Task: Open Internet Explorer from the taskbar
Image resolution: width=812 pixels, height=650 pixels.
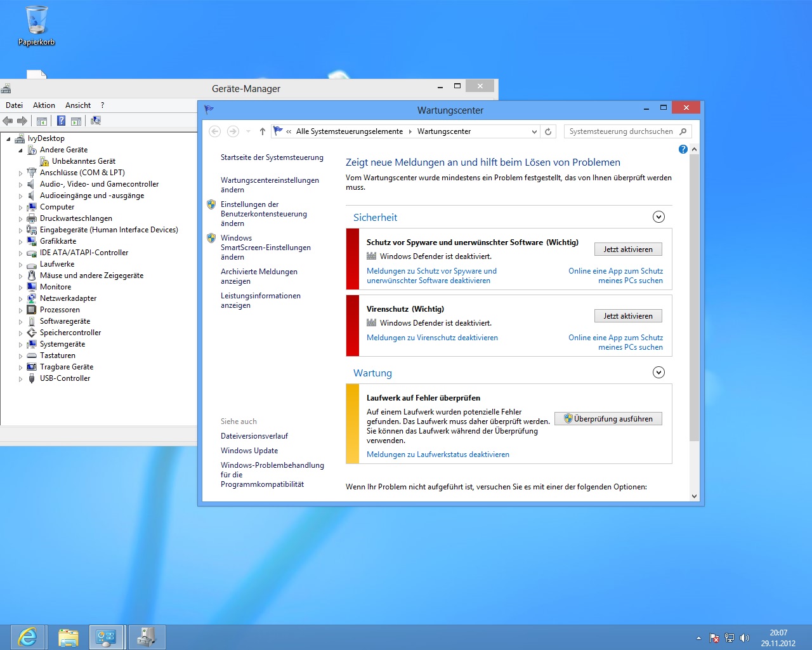Action: click(27, 637)
